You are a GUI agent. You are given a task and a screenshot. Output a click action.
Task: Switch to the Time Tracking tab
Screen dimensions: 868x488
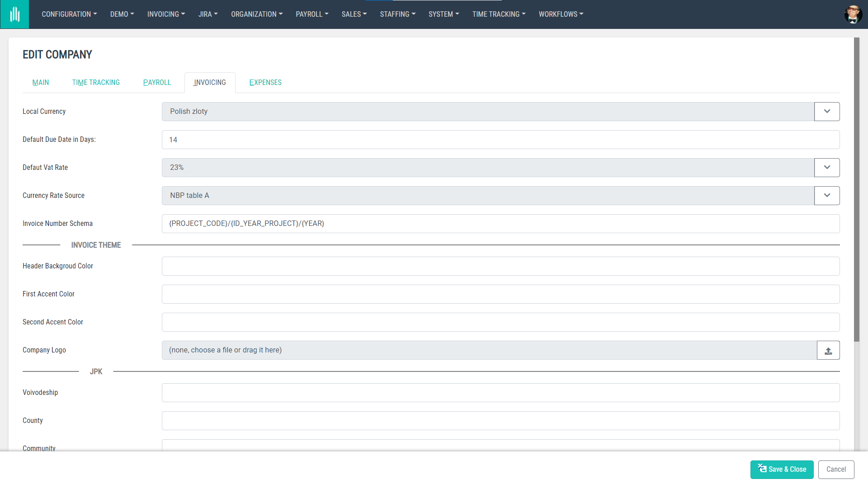pos(96,83)
